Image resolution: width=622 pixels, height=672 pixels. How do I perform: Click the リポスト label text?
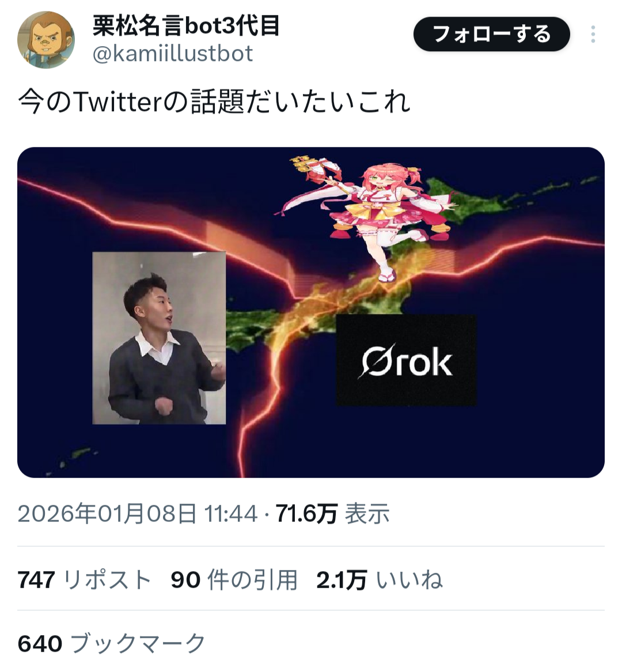click(107, 580)
